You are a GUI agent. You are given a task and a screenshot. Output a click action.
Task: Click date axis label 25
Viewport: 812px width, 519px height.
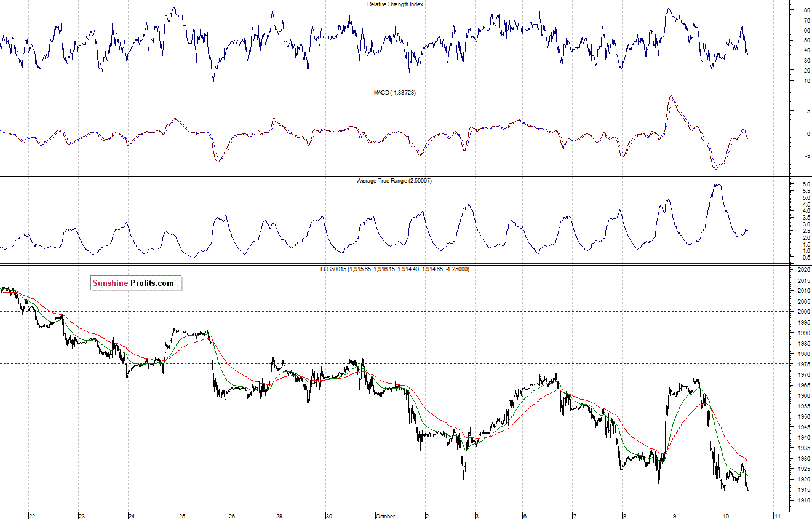(181, 515)
